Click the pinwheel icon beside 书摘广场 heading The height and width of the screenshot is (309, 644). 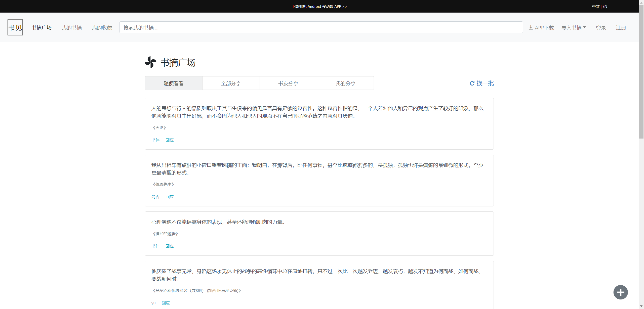click(x=150, y=62)
